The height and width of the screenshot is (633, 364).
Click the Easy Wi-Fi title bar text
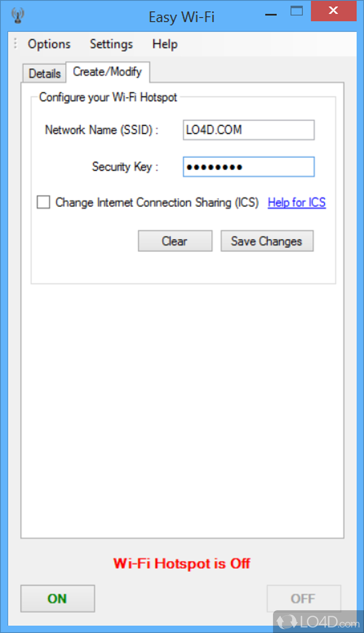(x=181, y=17)
